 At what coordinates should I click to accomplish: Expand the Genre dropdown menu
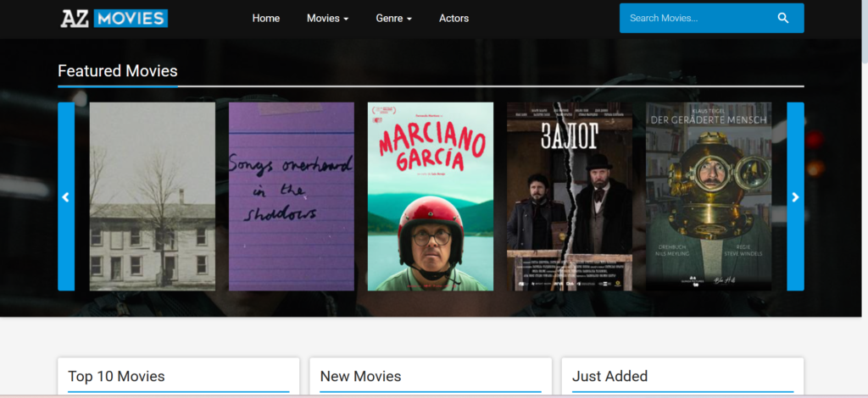pos(393,19)
